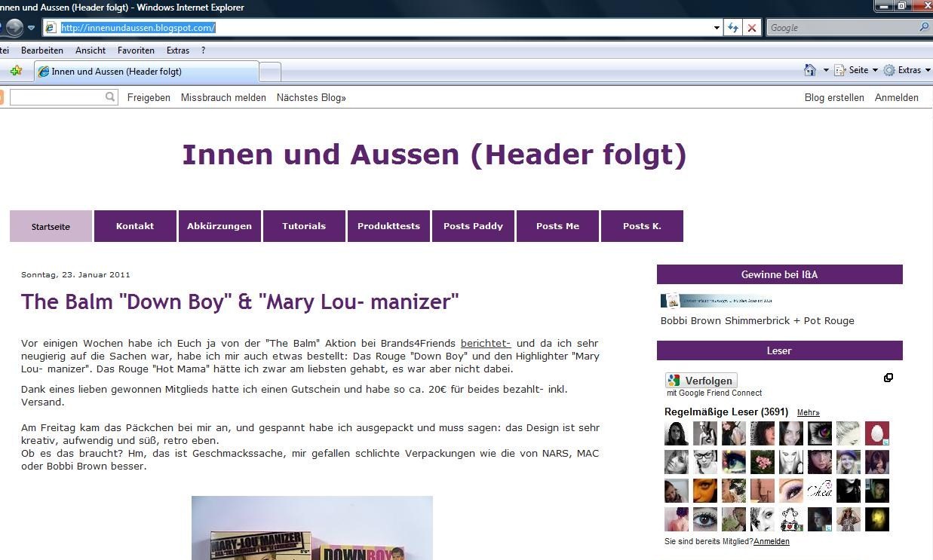Click Anmelden in the top navbar
This screenshot has height=560, width=933.
(x=897, y=97)
